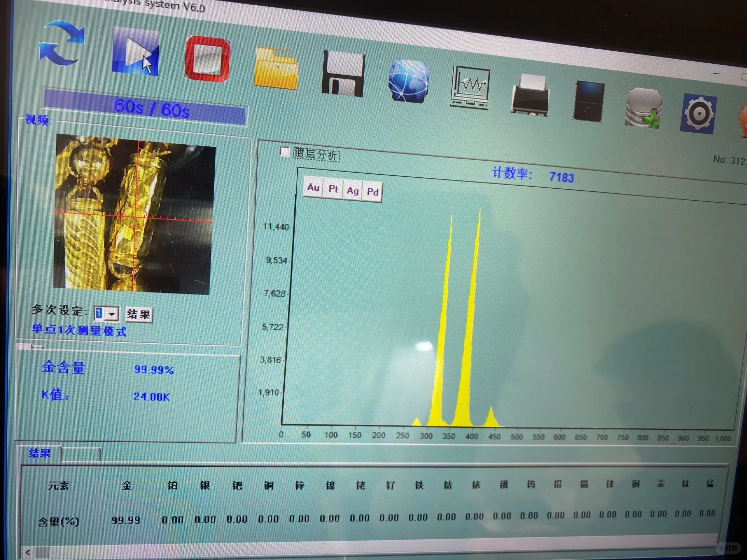Click the 结果 button beside the dropdown

pyautogui.click(x=139, y=314)
